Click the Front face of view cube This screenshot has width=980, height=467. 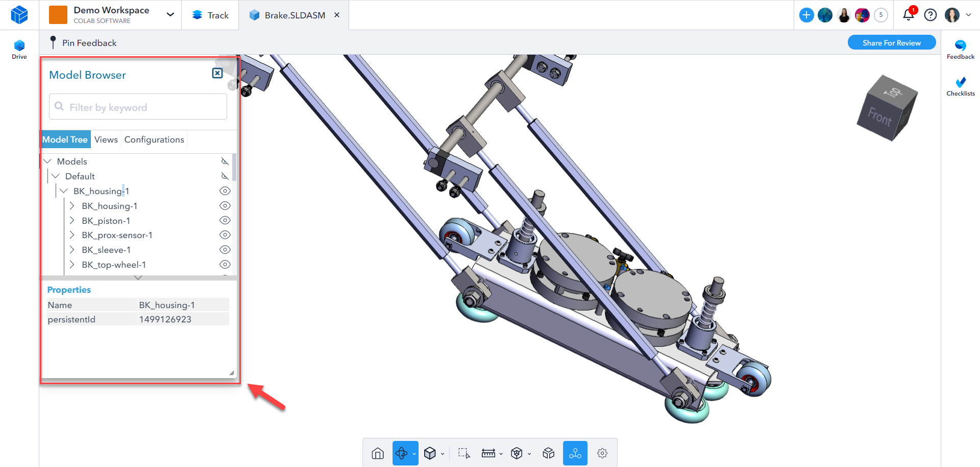pyautogui.click(x=879, y=117)
